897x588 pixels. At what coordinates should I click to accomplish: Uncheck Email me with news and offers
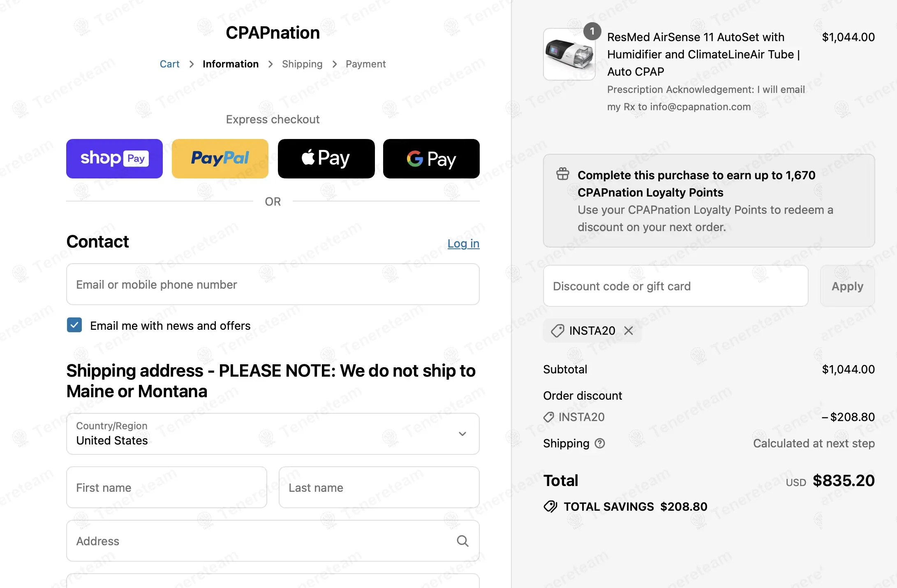click(74, 325)
